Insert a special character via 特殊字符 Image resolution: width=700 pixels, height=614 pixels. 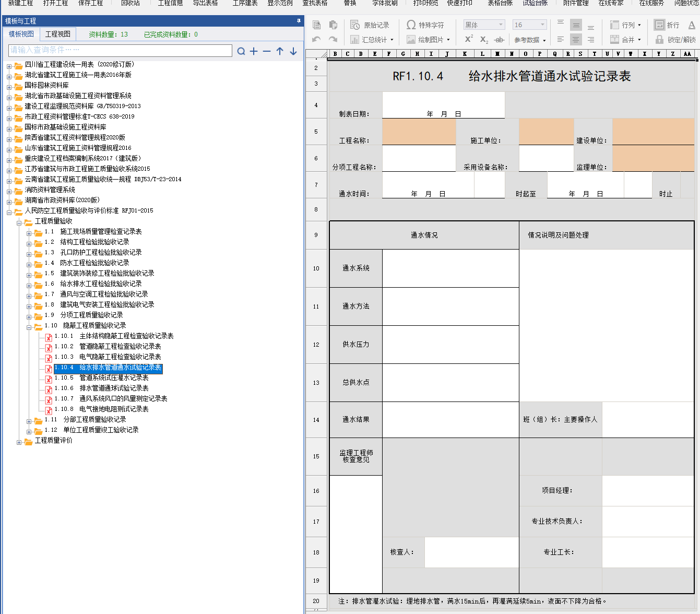[x=425, y=25]
